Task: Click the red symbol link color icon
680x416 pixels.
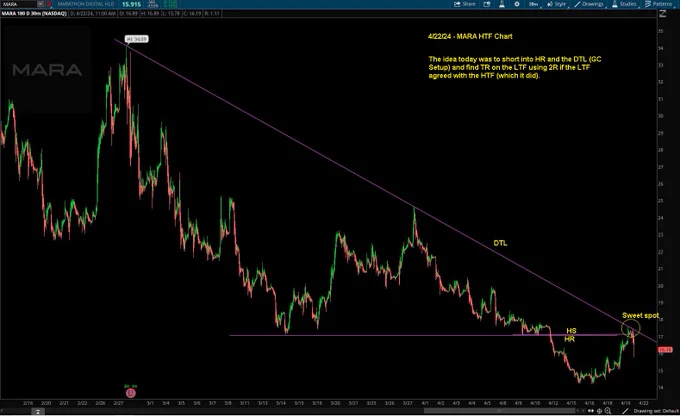Action: coord(49,4)
